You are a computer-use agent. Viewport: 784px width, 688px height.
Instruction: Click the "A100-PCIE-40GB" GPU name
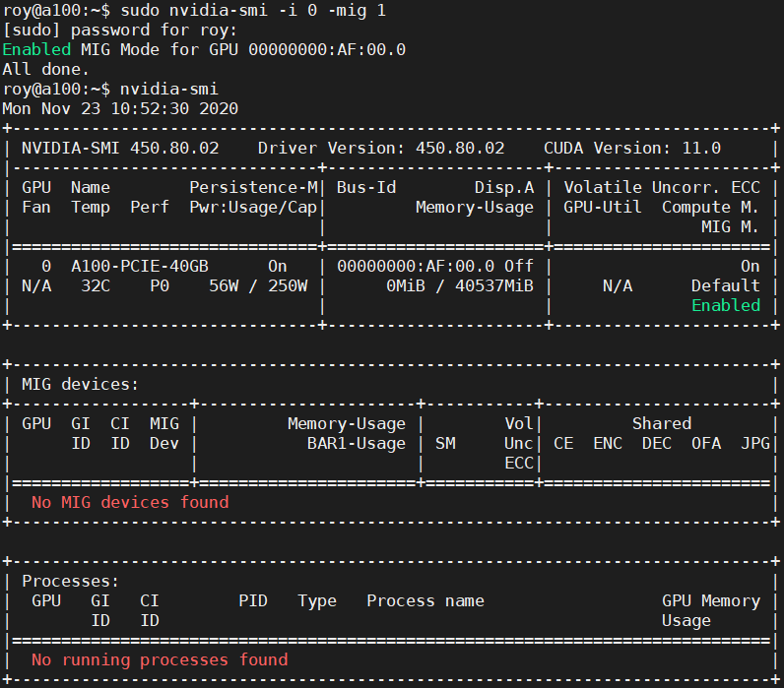(140, 266)
